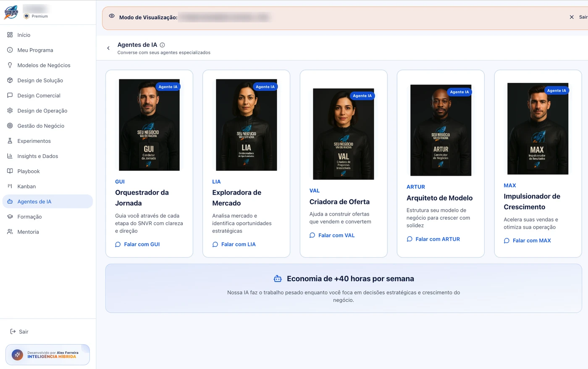Screen dimensions: 588x369
Task: Click the Insights e Dados chart icon
Action: coord(10,156)
